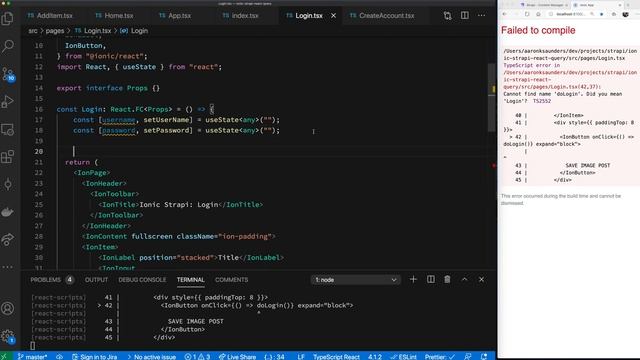This screenshot has width=640, height=360.
Task: Show additional activity bar views ellipsis
Action: [8, 267]
